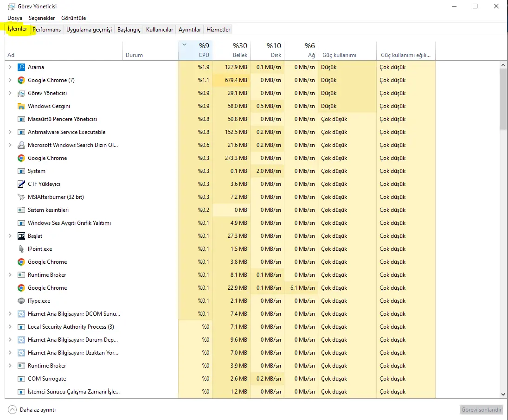The image size is (508, 420).
Task: Click the IType.exe keyboard icon
Action: point(21,301)
